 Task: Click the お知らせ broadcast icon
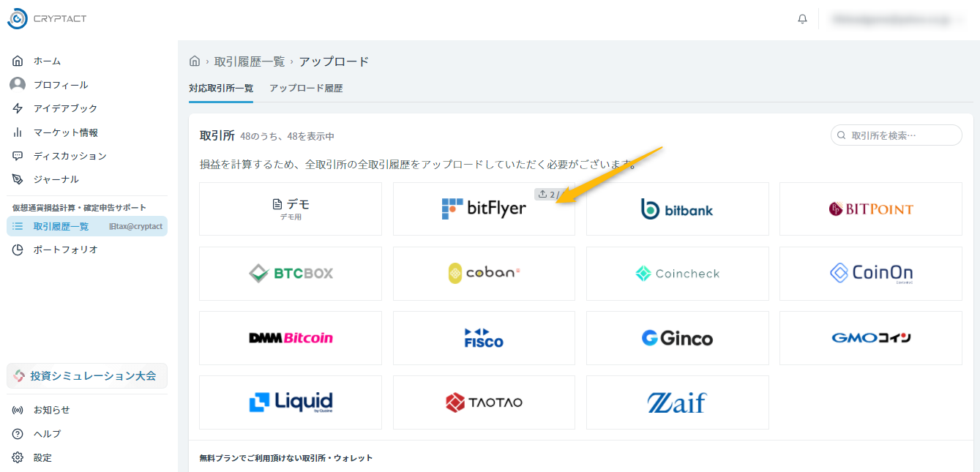(18, 410)
